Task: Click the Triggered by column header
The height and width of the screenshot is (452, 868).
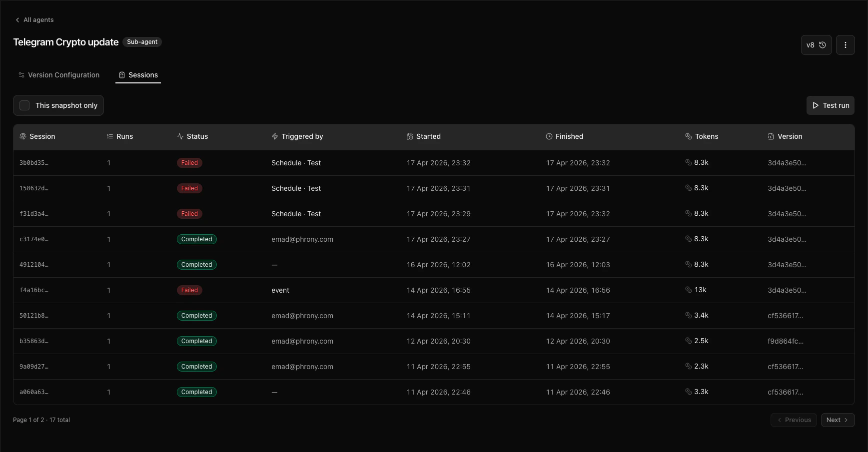Action: pyautogui.click(x=297, y=136)
